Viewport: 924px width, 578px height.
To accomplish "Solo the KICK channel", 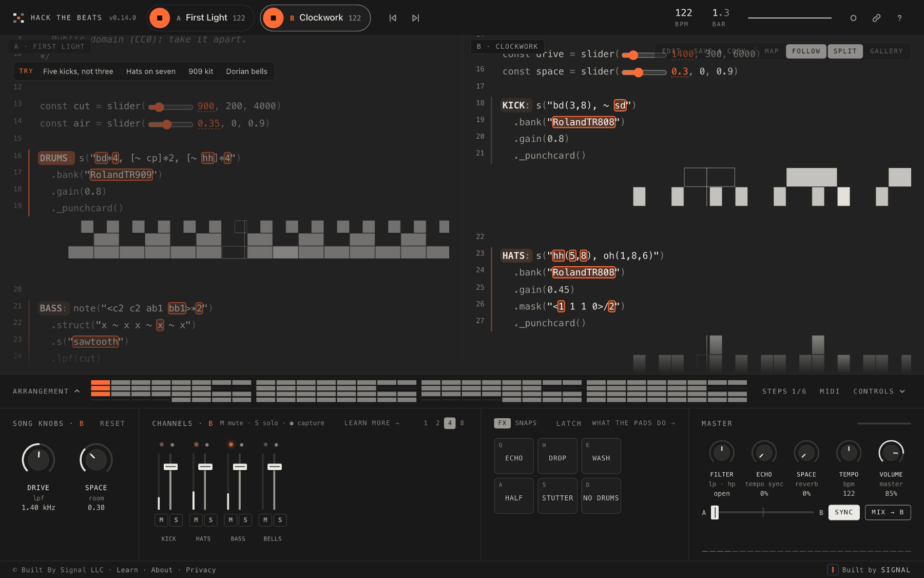I will [x=176, y=520].
